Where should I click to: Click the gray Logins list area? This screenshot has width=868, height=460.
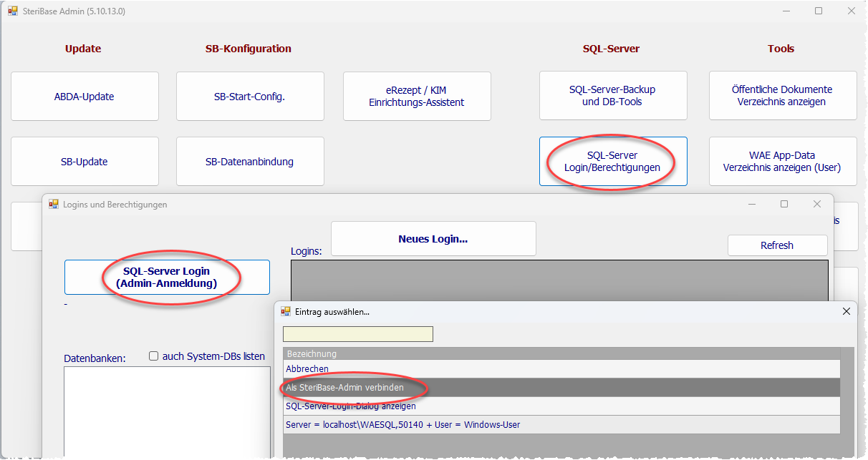(x=559, y=280)
